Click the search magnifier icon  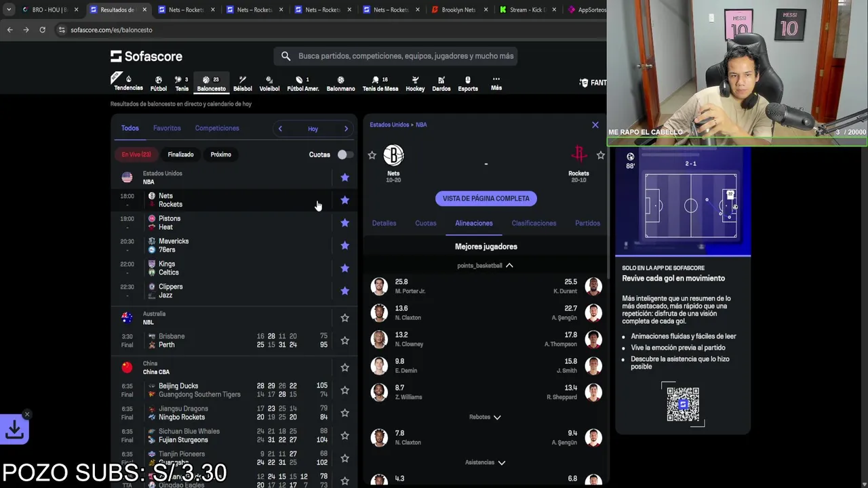click(x=285, y=56)
